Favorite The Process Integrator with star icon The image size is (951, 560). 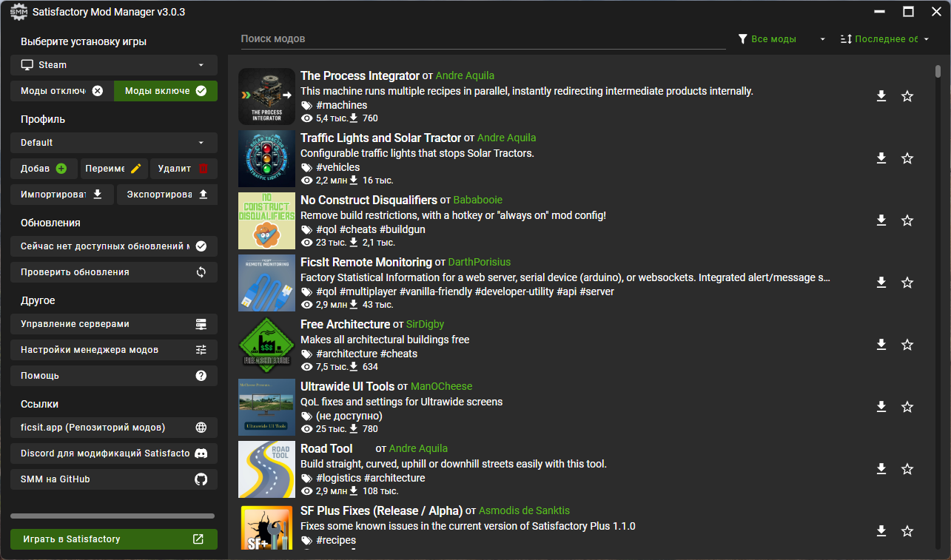(x=907, y=96)
